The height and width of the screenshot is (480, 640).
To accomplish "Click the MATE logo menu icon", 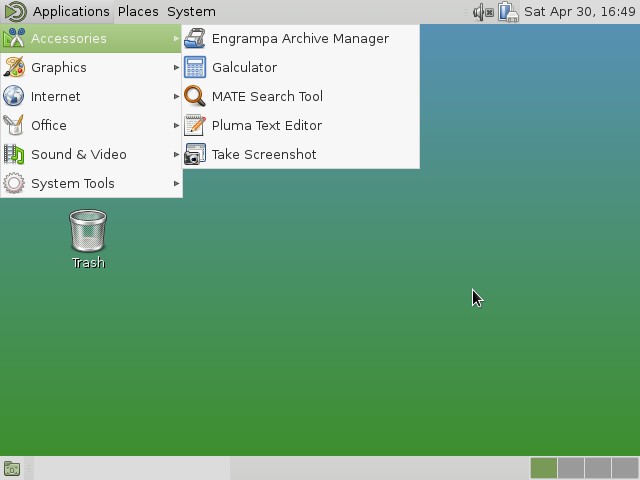I will [x=15, y=11].
